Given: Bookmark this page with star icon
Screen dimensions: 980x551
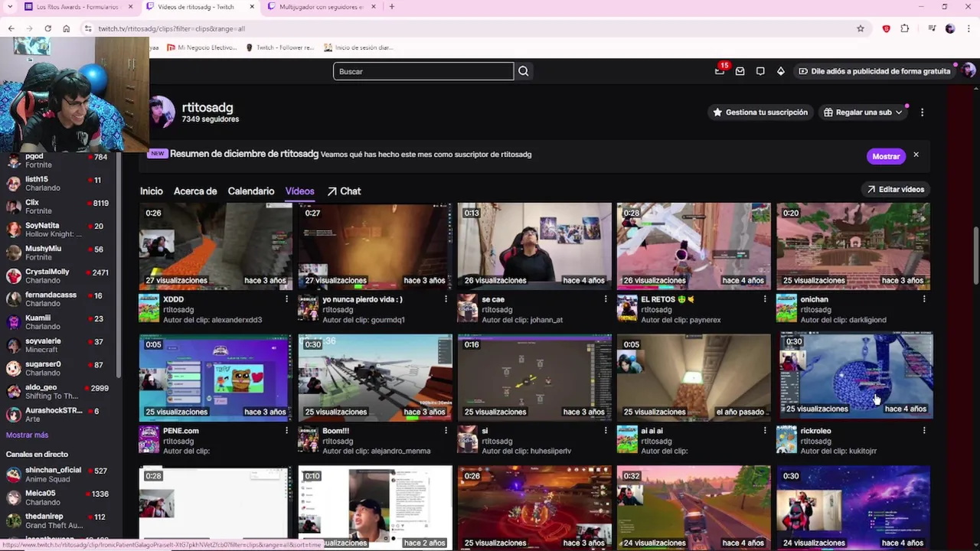Looking at the screenshot, I should (x=861, y=28).
